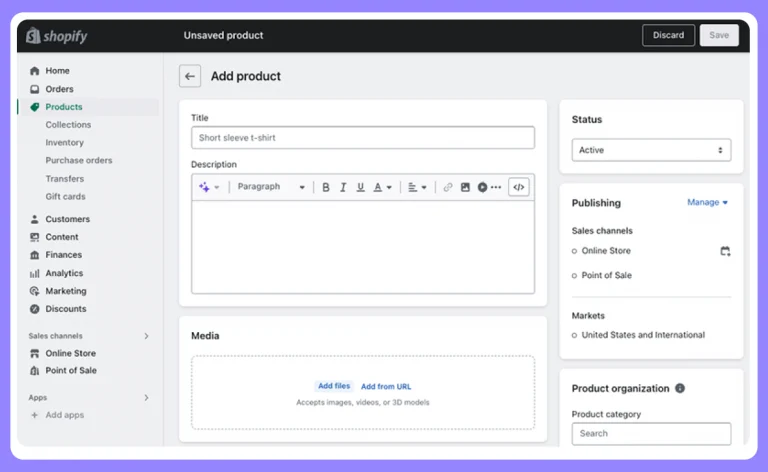Click inside the Description text area

coord(363,247)
